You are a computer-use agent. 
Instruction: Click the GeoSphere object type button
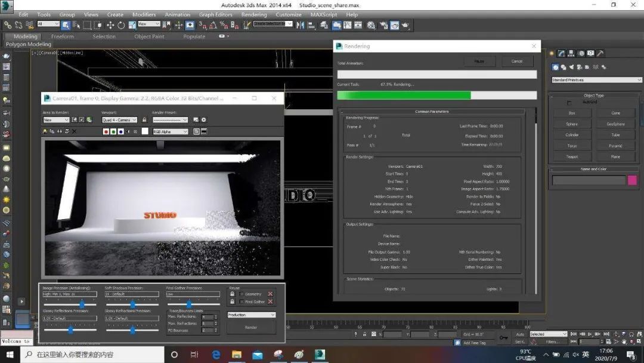click(615, 124)
